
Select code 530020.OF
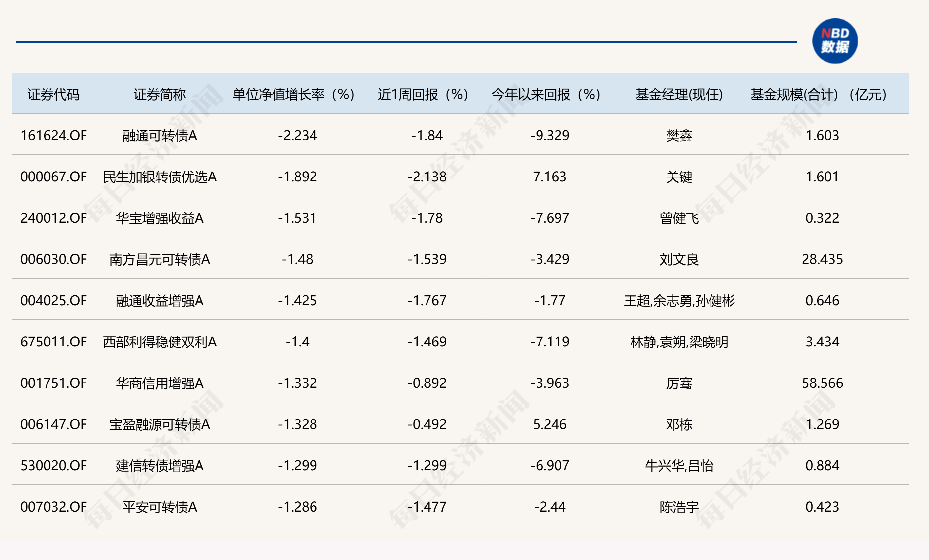click(53, 465)
